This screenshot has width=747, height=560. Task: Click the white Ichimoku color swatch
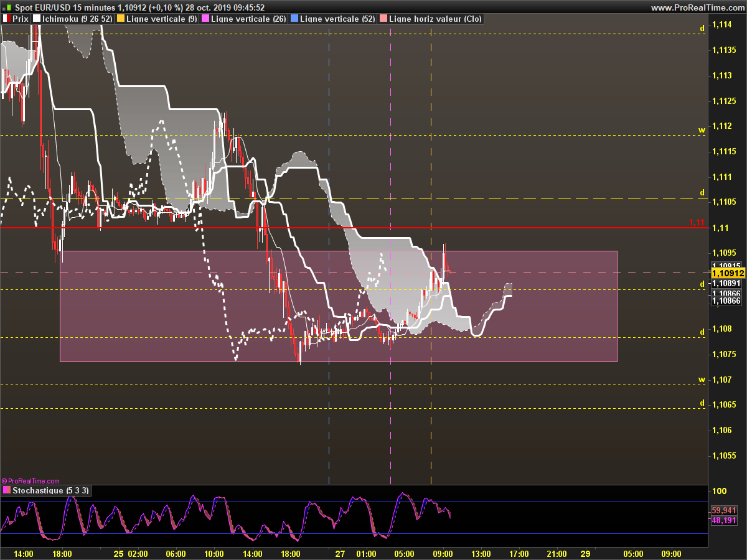[36, 19]
